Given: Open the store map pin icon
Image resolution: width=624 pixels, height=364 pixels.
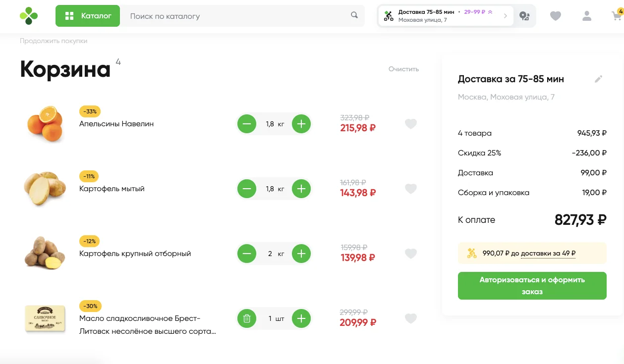Looking at the screenshot, I should point(524,16).
